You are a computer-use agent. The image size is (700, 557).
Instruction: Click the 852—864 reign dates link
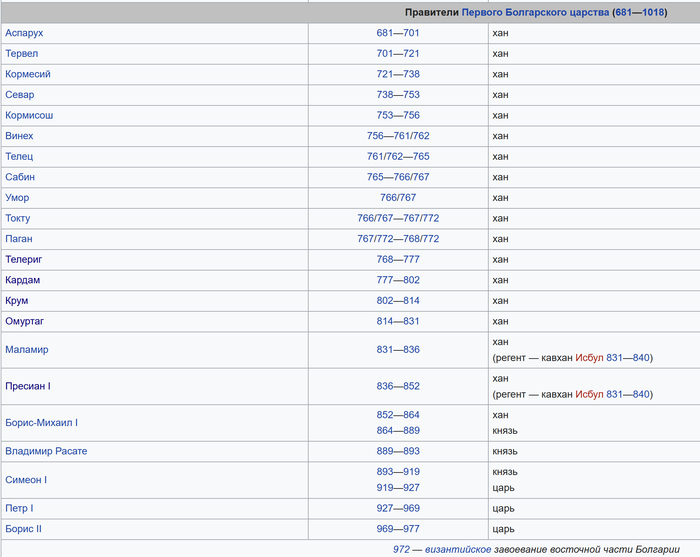398,415
